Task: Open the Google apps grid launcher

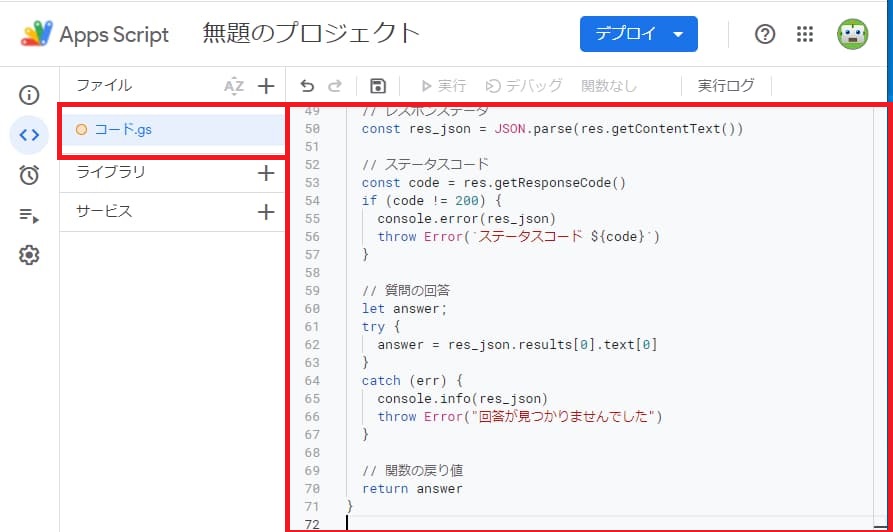Action: (806, 34)
